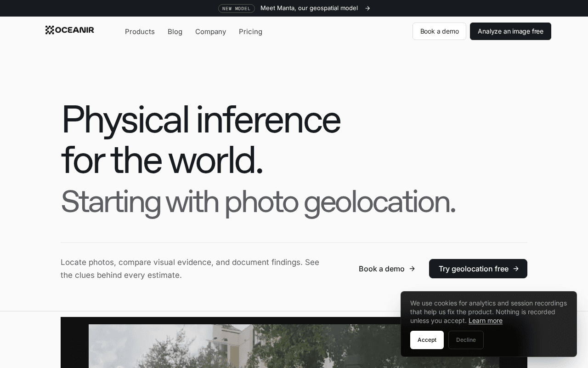Open the cookie Learn more link
Viewport: 588px width, 368px height.
485,321
